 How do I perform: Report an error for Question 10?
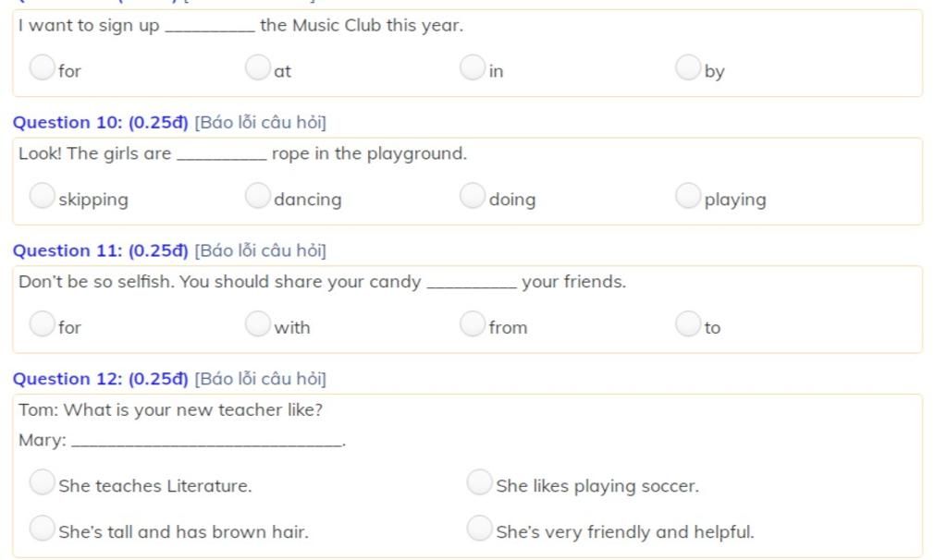tap(260, 123)
